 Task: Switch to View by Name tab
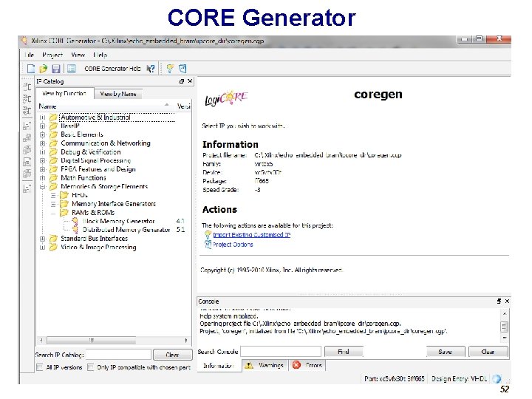click(x=117, y=94)
